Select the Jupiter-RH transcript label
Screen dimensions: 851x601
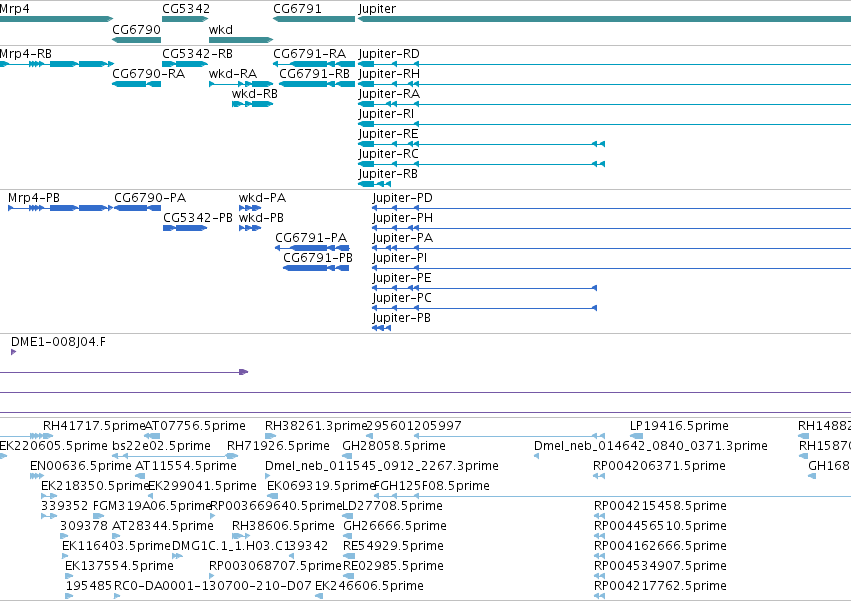[x=389, y=73]
